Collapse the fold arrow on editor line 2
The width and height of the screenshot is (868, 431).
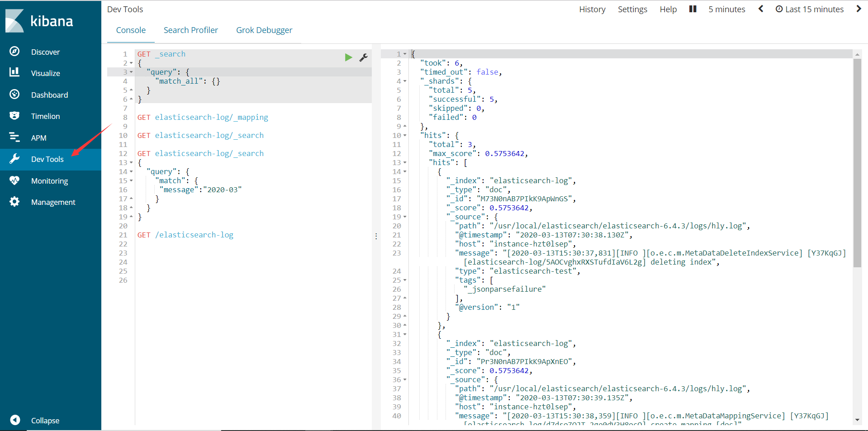pos(131,63)
